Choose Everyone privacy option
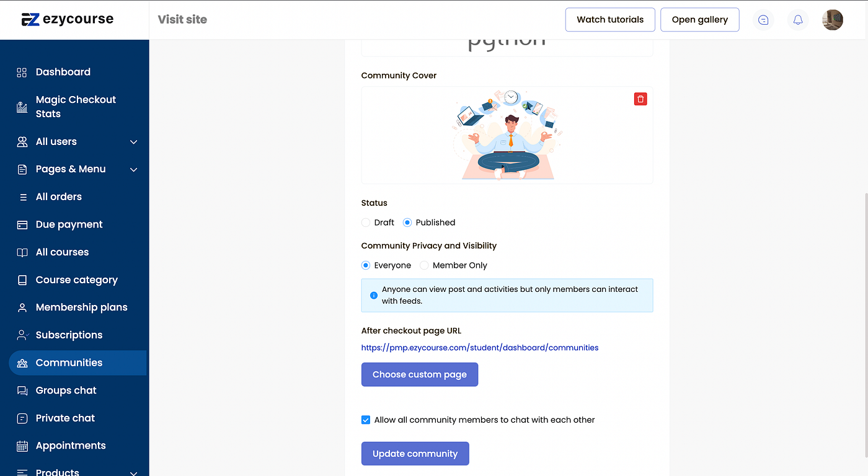 point(366,265)
